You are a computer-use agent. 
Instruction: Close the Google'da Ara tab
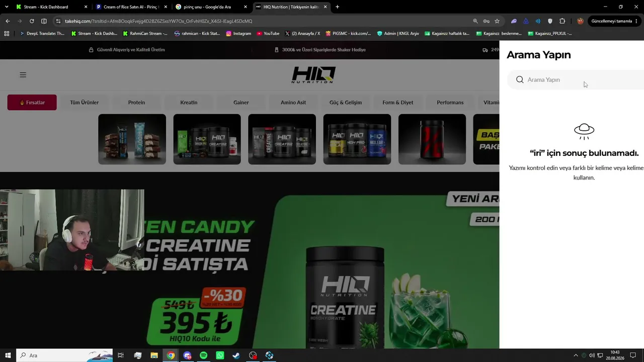[246, 7]
